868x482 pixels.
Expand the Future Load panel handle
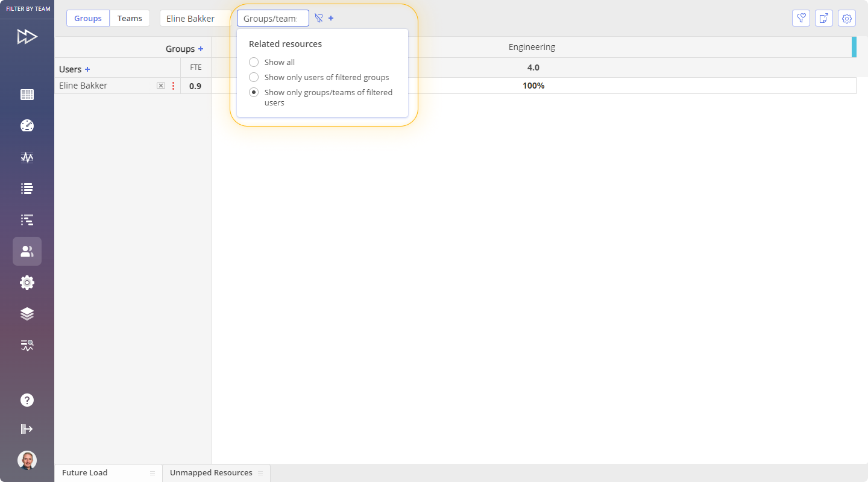tap(153, 473)
